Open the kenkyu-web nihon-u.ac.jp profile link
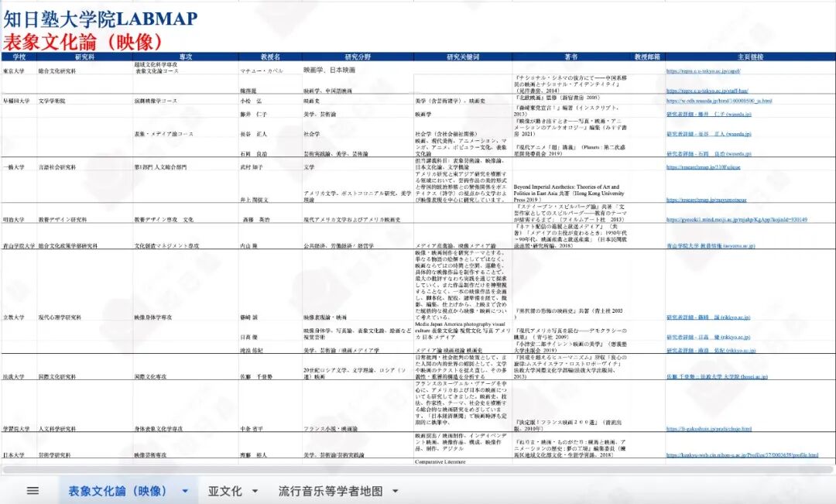This screenshot has width=836, height=504. [742, 455]
